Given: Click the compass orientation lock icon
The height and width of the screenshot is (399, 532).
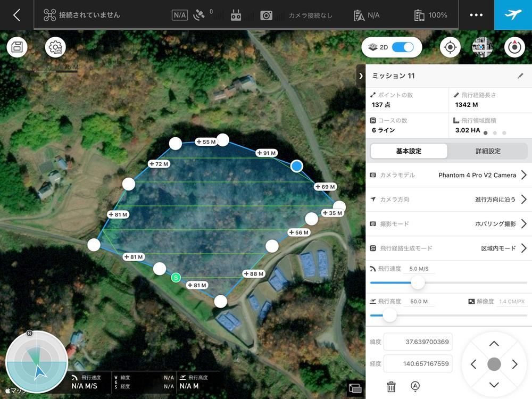Looking at the screenshot, I should [514, 47].
